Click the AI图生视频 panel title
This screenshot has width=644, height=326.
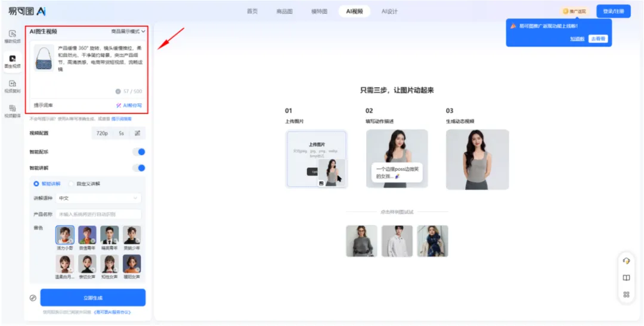tap(43, 32)
